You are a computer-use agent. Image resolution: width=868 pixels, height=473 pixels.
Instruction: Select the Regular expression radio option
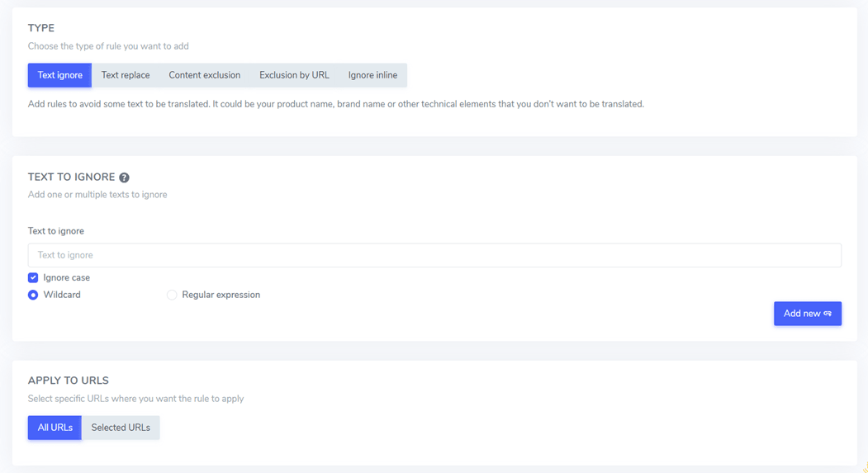[172, 295]
